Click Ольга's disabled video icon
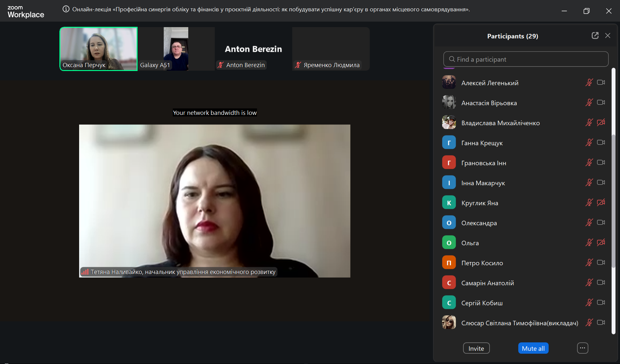 [601, 243]
